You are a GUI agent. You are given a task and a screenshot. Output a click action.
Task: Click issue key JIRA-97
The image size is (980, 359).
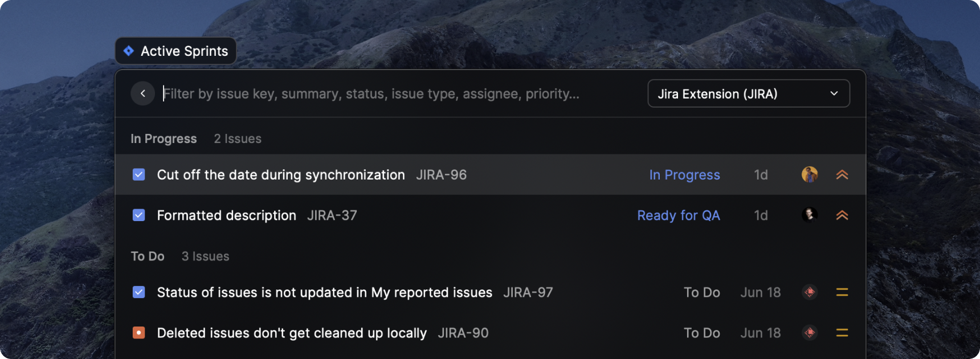click(x=528, y=292)
